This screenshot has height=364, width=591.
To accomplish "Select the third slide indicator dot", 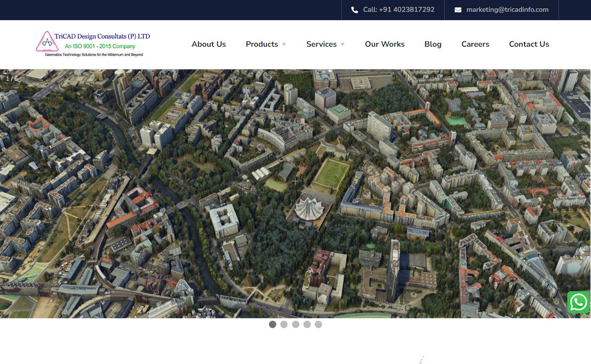I will point(295,324).
